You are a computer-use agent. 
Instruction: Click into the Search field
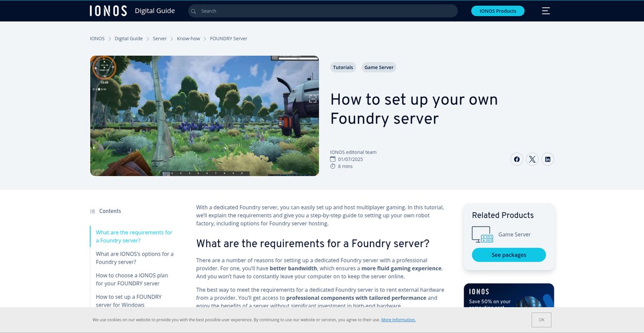coord(323,11)
